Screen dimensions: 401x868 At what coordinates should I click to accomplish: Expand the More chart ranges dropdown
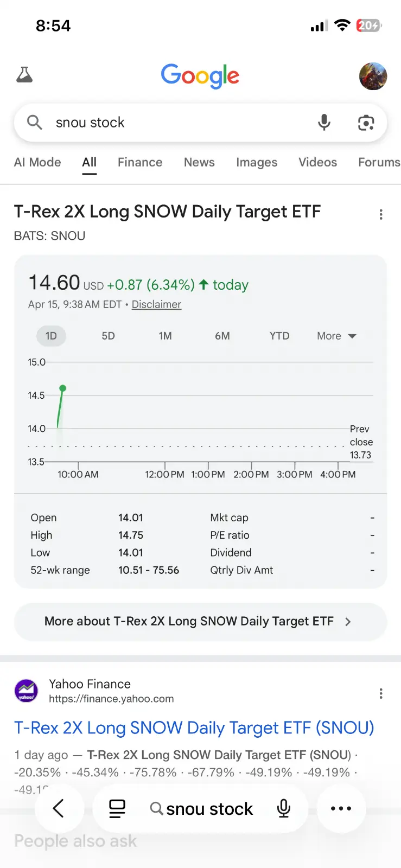pos(336,336)
